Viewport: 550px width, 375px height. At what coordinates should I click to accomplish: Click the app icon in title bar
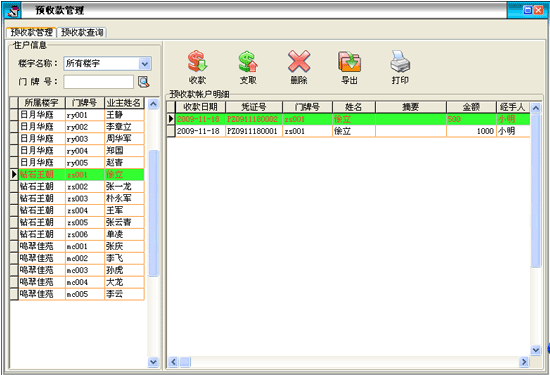[13, 11]
